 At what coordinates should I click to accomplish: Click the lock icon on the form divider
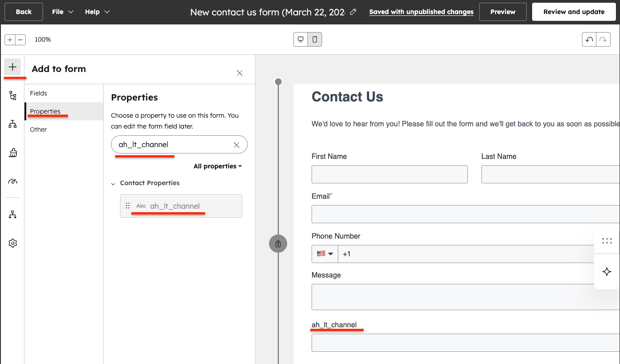click(x=278, y=244)
